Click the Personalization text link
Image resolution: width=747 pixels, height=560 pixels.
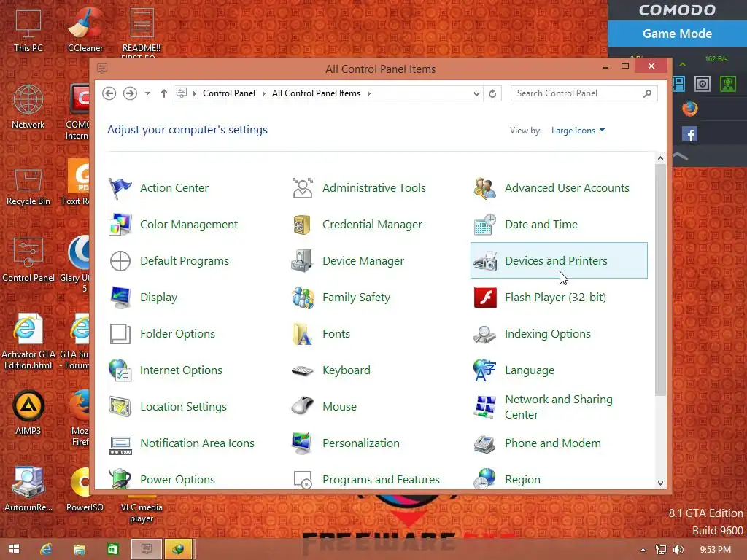pos(361,443)
